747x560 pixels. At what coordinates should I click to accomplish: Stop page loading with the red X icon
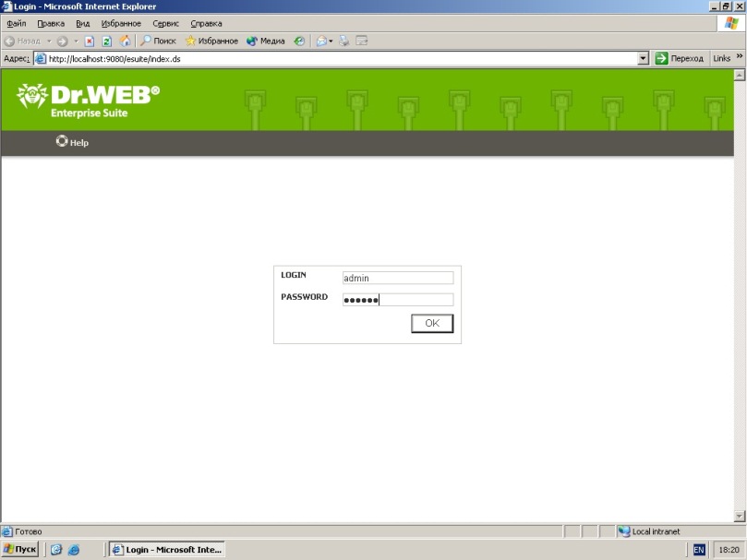point(90,41)
